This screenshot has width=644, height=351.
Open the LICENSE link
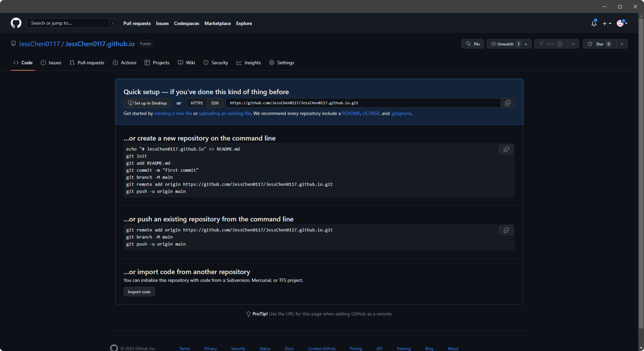click(371, 114)
